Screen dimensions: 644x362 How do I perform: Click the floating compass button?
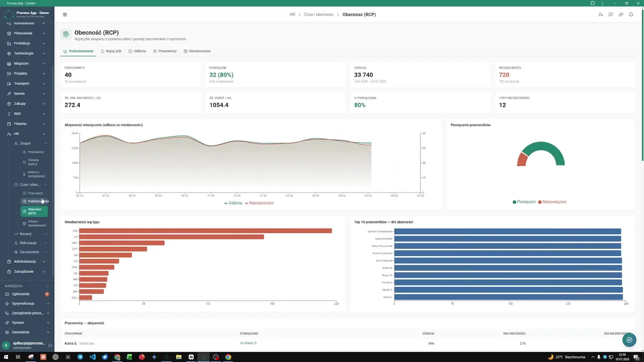(x=629, y=340)
